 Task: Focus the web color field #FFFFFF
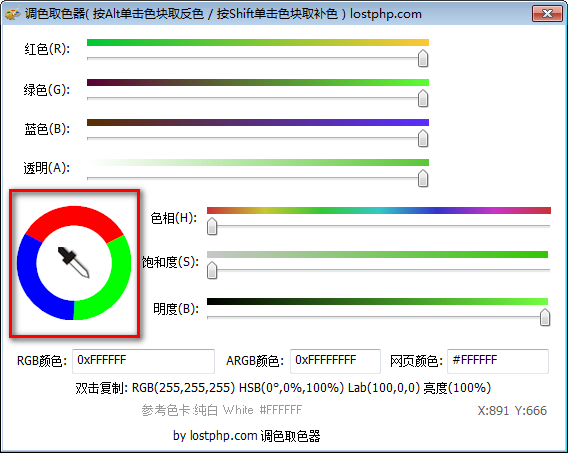(x=498, y=361)
